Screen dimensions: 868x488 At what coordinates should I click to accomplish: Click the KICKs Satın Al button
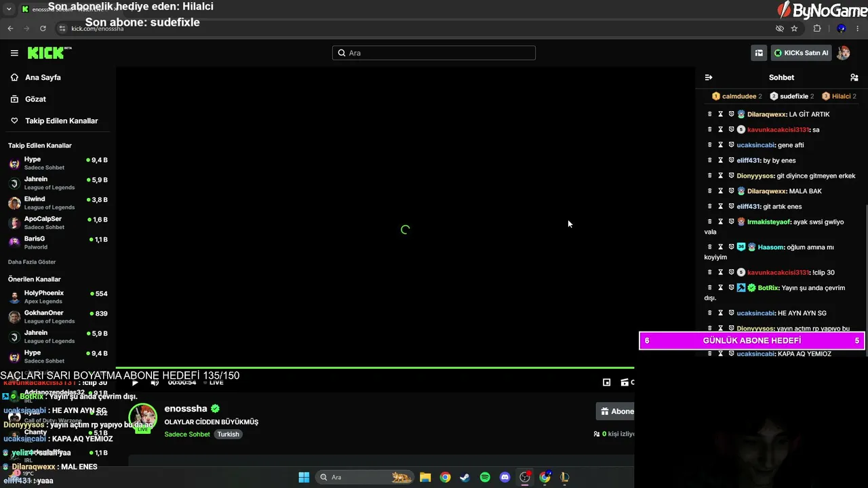point(801,53)
